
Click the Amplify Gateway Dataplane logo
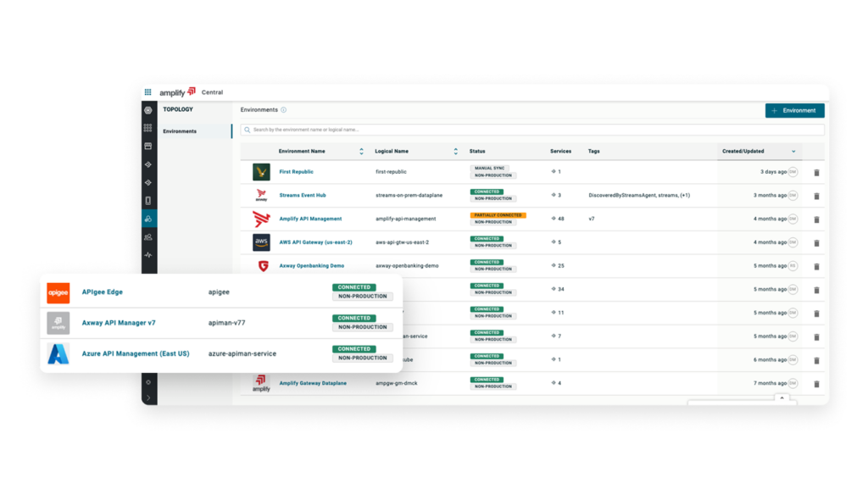point(261,383)
